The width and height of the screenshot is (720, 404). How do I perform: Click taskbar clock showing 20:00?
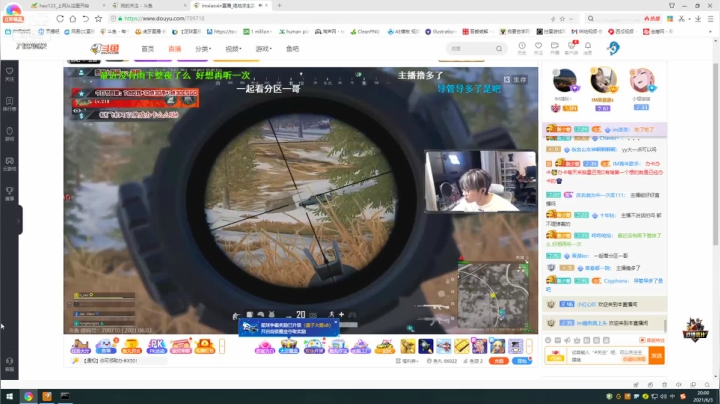pos(703,396)
